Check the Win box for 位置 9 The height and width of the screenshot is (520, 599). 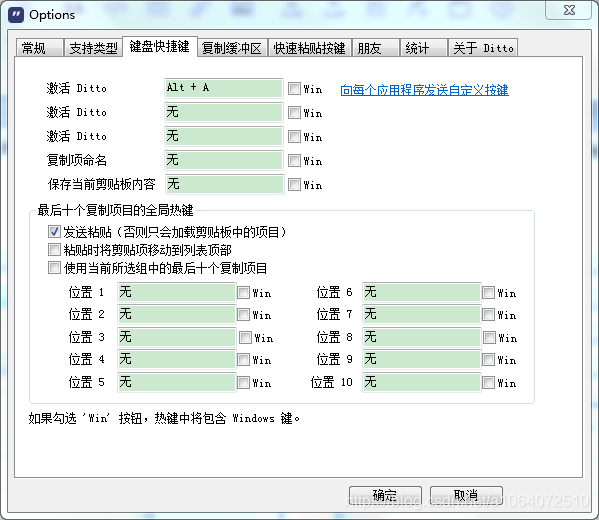click(488, 360)
